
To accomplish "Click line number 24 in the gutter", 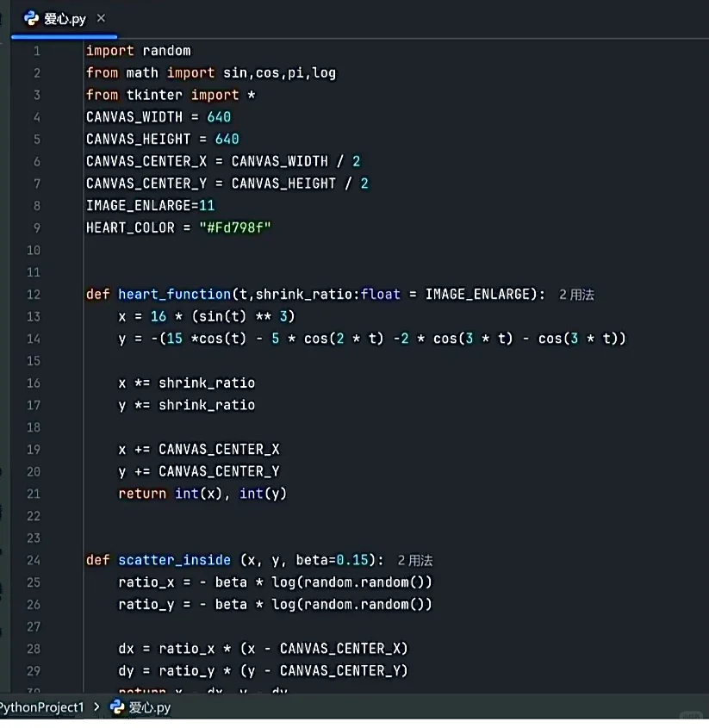I will tap(34, 560).
